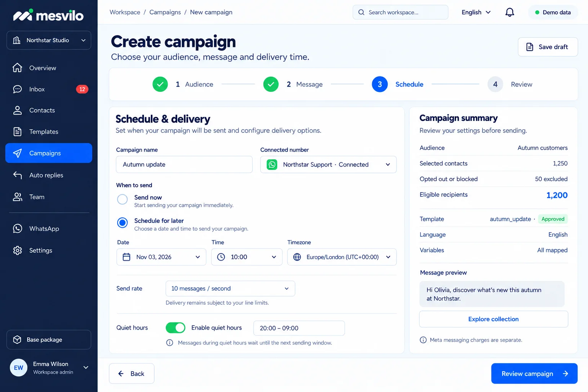Click the Team people icon
The image size is (588, 392).
17,197
